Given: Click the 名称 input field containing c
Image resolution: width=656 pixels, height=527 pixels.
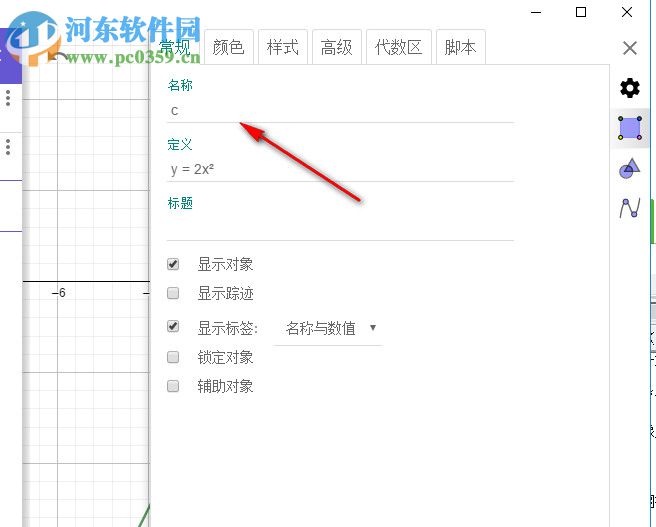Looking at the screenshot, I should pos(340,111).
